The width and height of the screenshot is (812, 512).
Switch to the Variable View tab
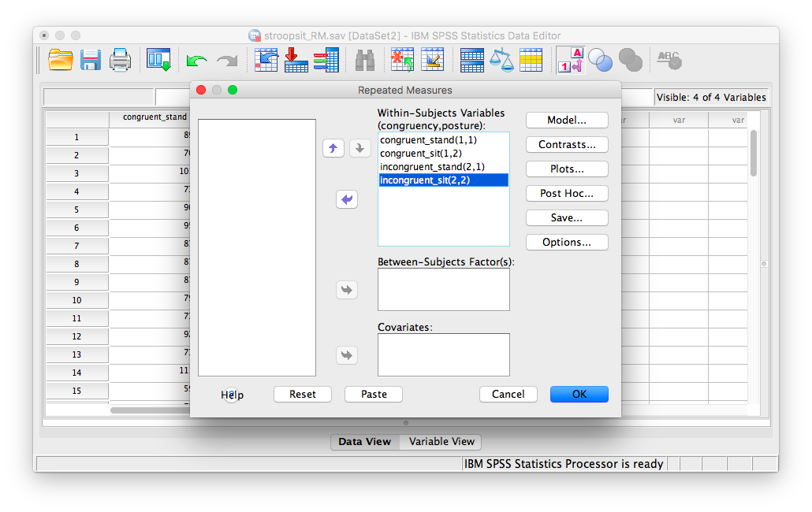pyautogui.click(x=441, y=442)
